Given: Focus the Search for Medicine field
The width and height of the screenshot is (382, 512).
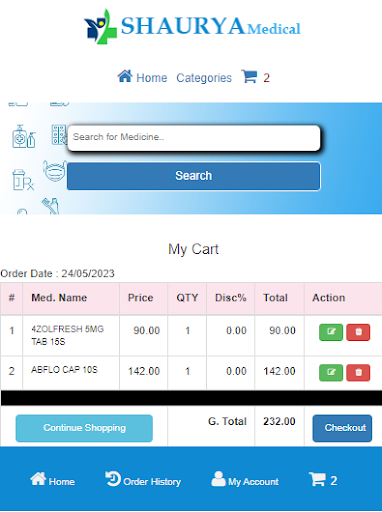Looking at the screenshot, I should point(194,137).
